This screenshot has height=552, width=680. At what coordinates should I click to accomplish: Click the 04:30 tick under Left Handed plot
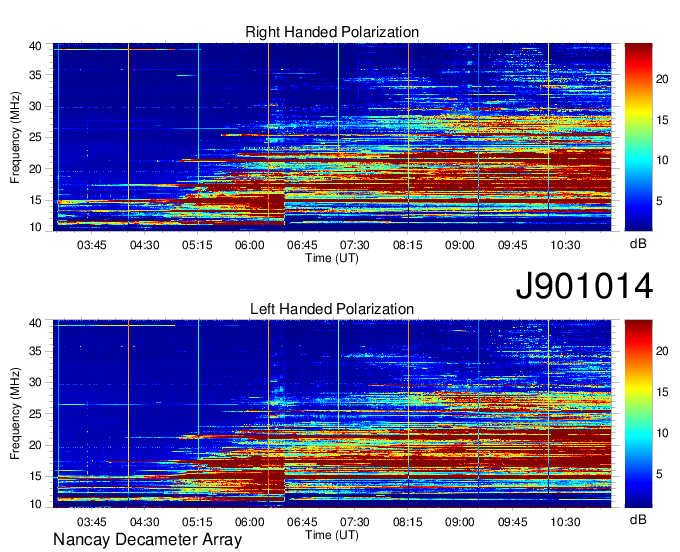[x=144, y=522]
